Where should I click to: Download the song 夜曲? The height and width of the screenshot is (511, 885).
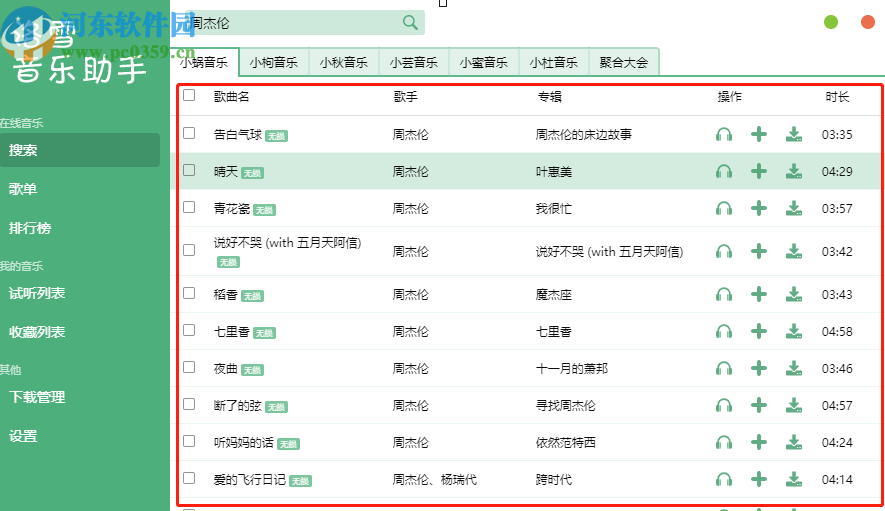794,368
